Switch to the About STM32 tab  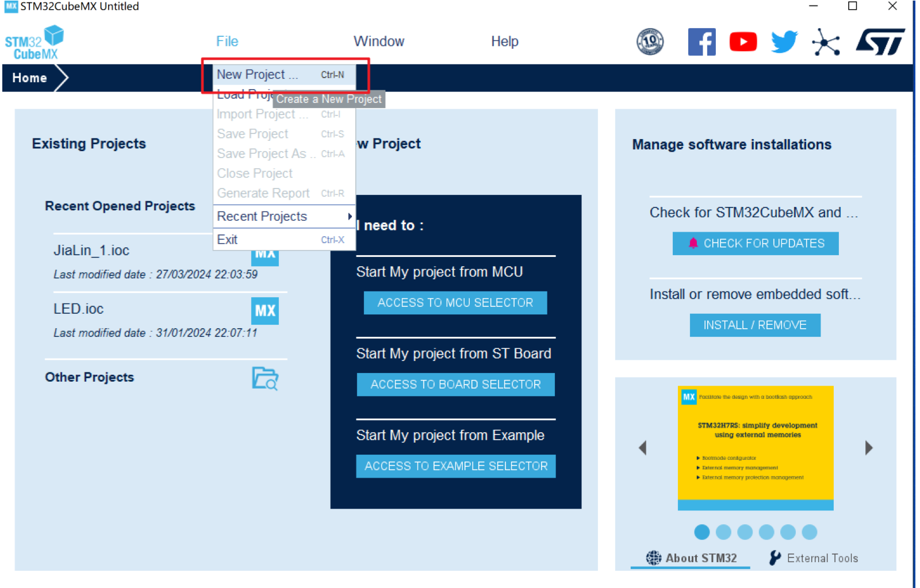click(691, 558)
